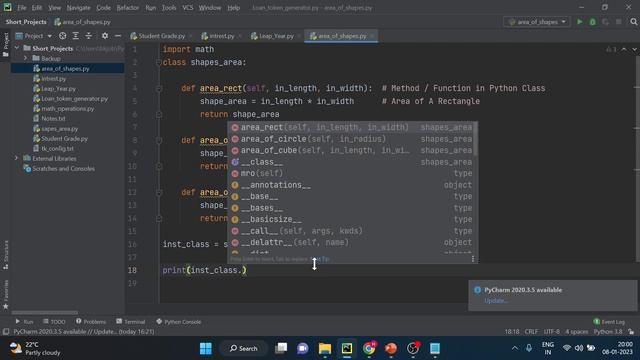Open the Problems tool window
The width and height of the screenshot is (640, 360).
coord(91,322)
